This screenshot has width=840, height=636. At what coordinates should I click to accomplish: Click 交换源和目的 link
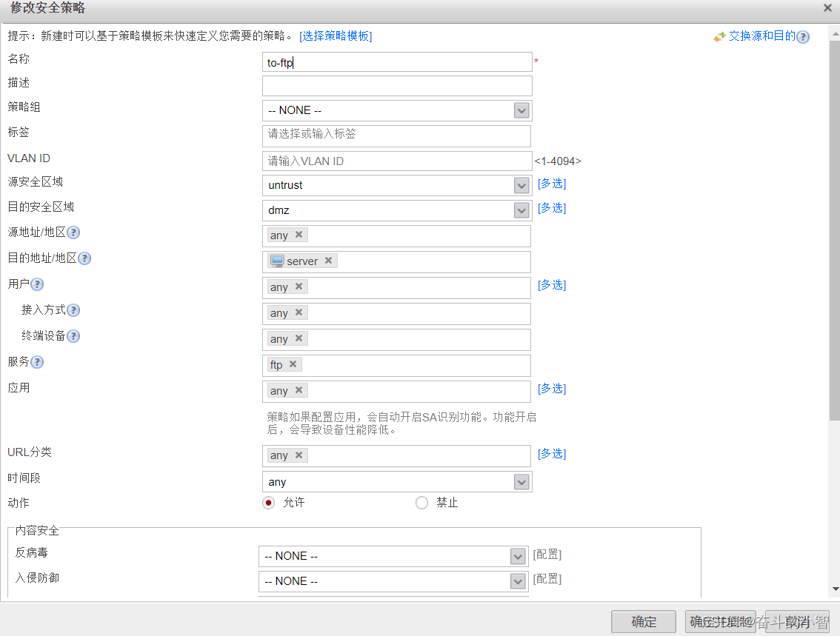pos(761,36)
